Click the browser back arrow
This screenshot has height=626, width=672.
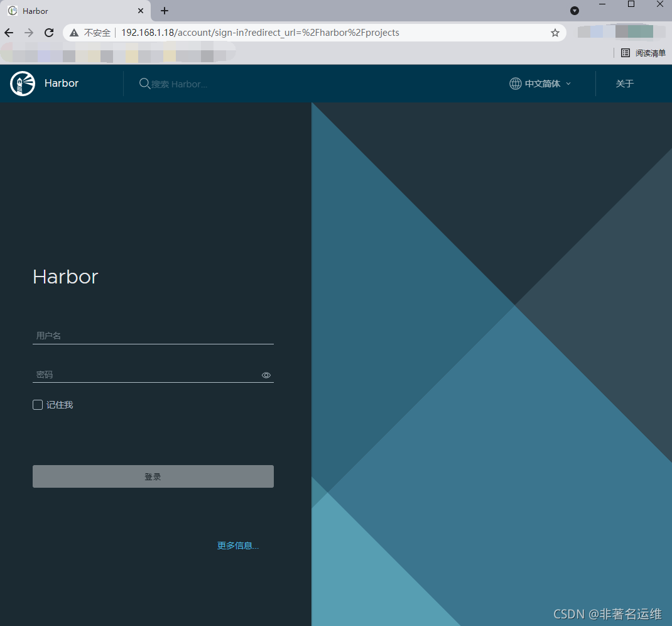[9, 33]
